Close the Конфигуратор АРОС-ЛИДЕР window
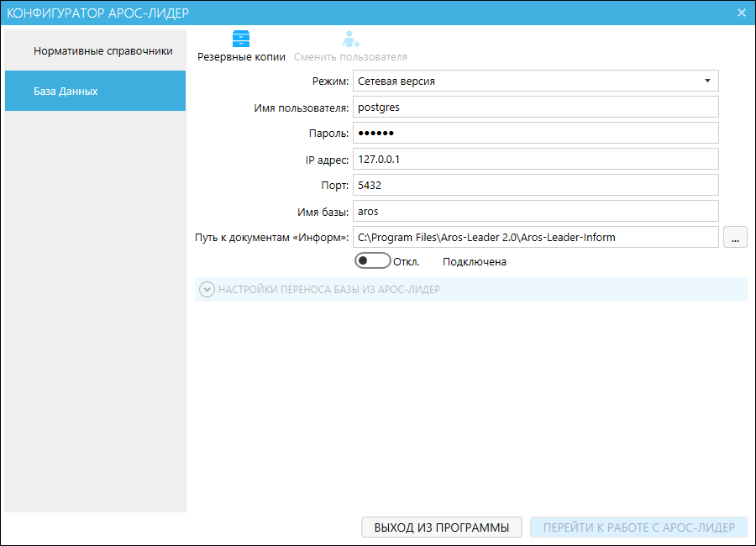This screenshot has width=756, height=546. (742, 13)
